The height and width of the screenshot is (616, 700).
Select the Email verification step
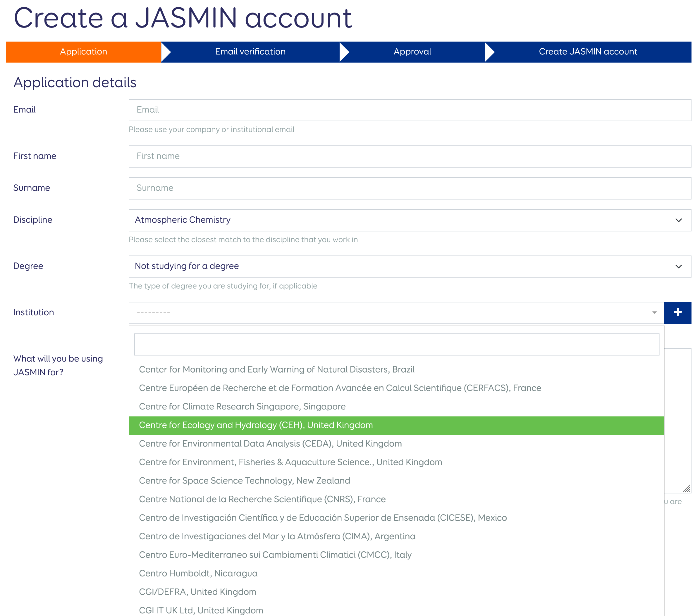(x=250, y=52)
